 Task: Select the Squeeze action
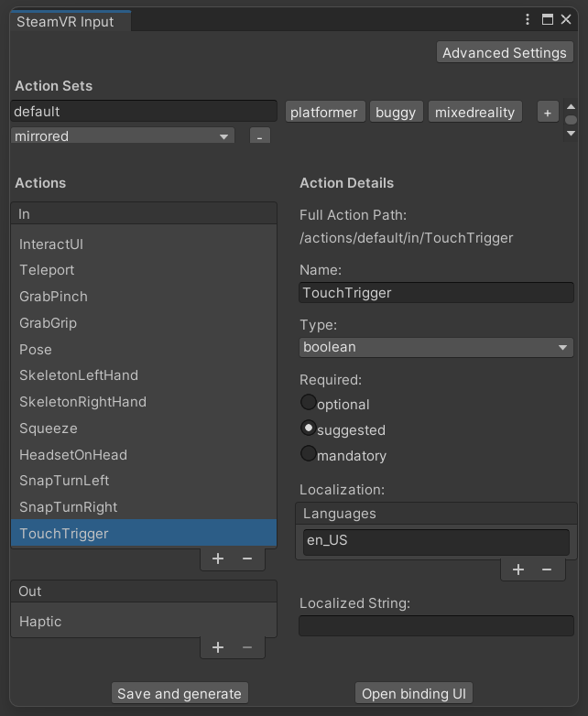pos(144,429)
